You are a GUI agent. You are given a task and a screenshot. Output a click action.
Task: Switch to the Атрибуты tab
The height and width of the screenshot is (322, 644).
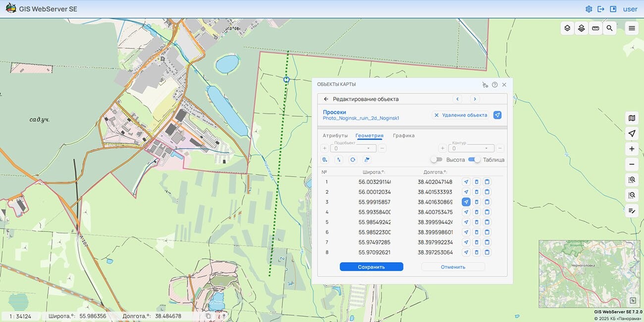pos(335,136)
